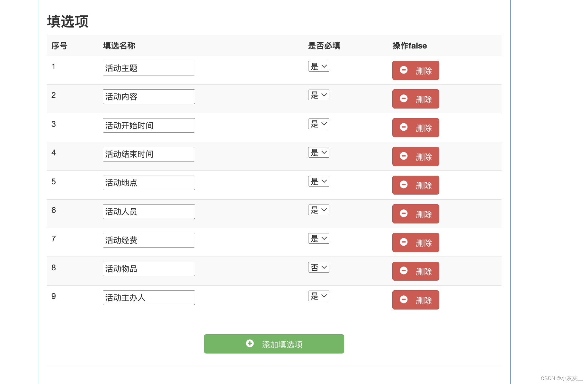The width and height of the screenshot is (588, 384).
Task: Click the 添加填选项 button
Action: [274, 344]
